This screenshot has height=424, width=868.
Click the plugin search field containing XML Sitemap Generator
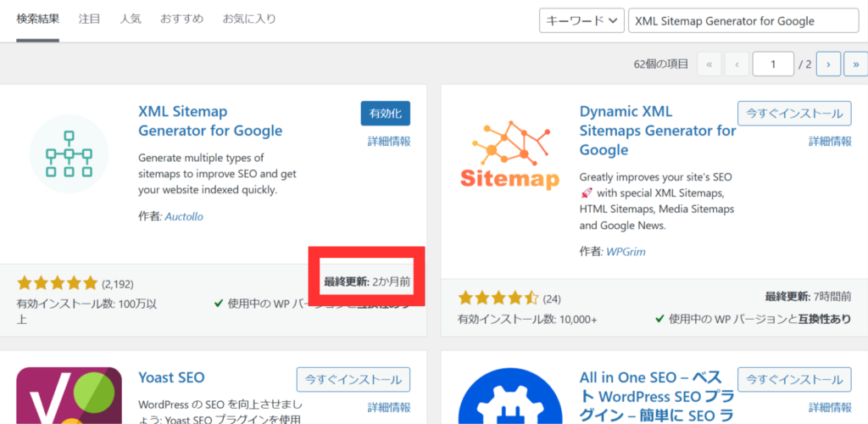(743, 21)
